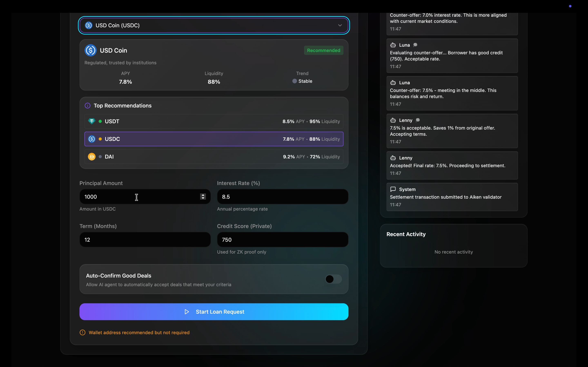The image size is (588, 367).
Task: Click the System chat bubble icon
Action: [x=393, y=189]
